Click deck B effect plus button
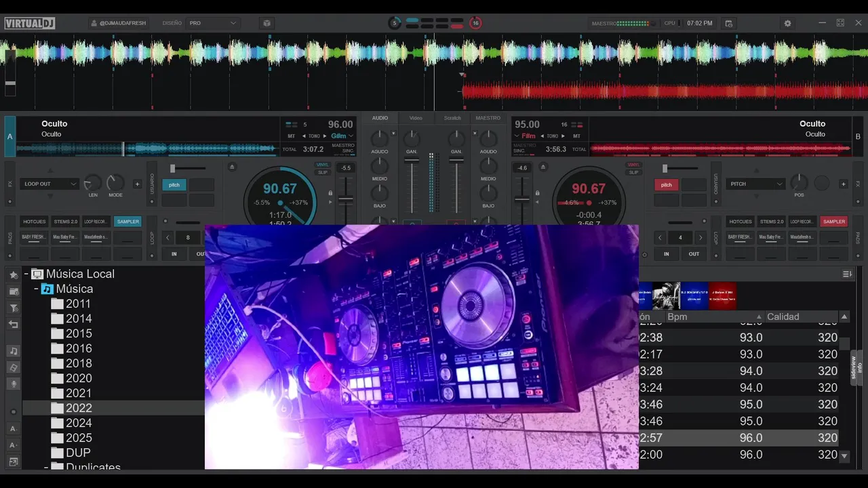Viewport: 868px width, 488px height. 843,184
